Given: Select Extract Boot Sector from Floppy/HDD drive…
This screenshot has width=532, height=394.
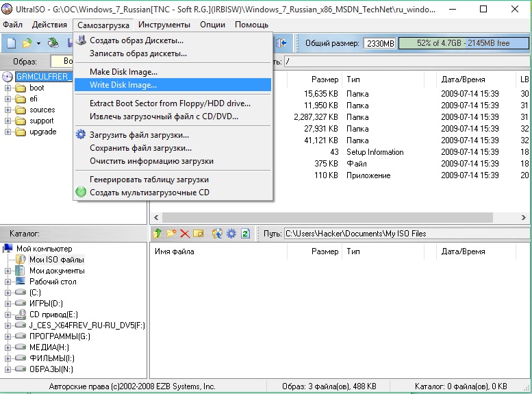Looking at the screenshot, I should click(173, 103).
